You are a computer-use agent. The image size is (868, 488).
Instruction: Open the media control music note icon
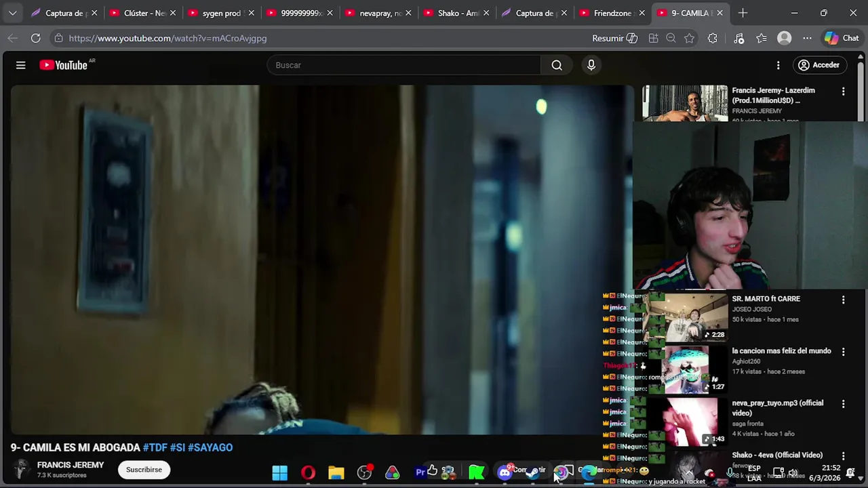point(739,38)
